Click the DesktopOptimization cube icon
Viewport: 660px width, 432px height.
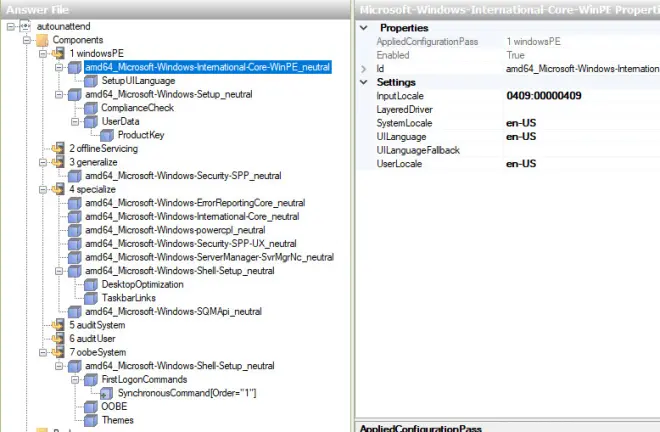click(x=90, y=285)
